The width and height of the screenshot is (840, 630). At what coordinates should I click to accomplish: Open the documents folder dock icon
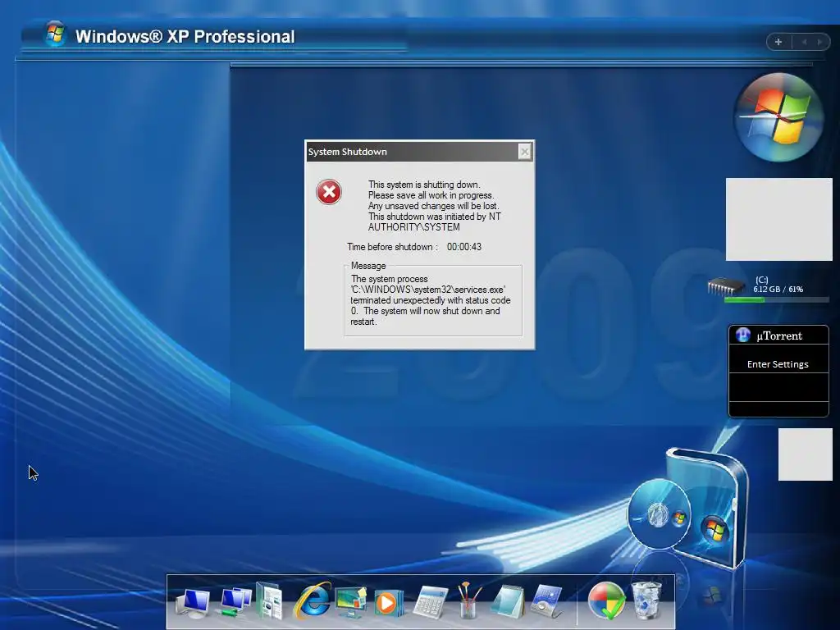[x=269, y=600]
